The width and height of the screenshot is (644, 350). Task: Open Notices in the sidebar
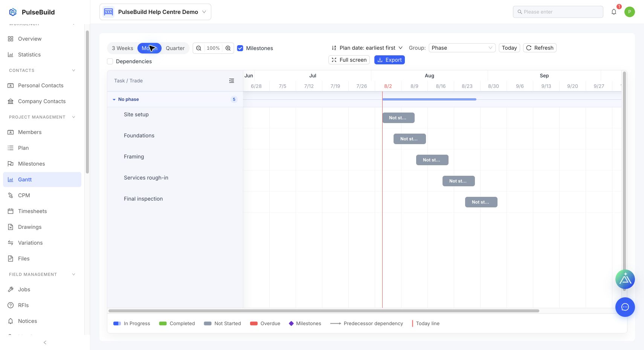(x=42, y=321)
